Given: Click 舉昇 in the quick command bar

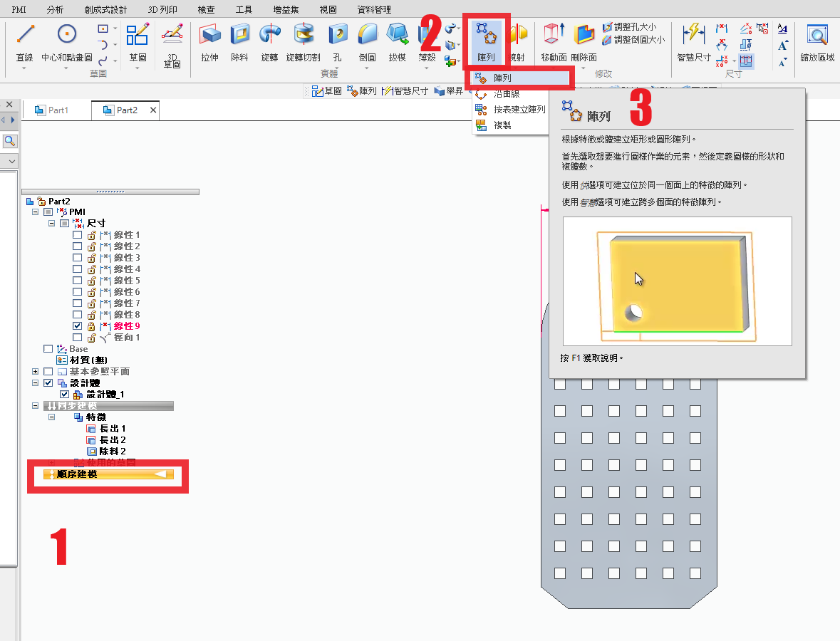Looking at the screenshot, I should pos(448,91).
